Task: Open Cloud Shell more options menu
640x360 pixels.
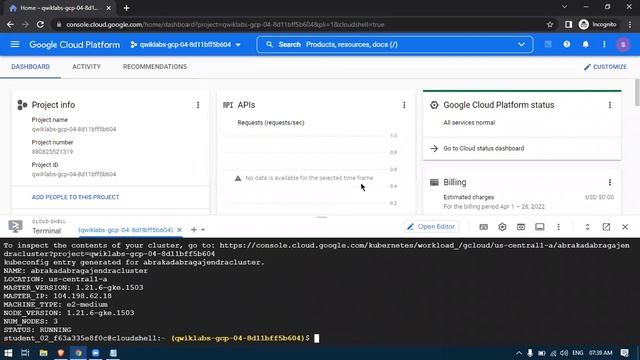Action: (x=558, y=227)
